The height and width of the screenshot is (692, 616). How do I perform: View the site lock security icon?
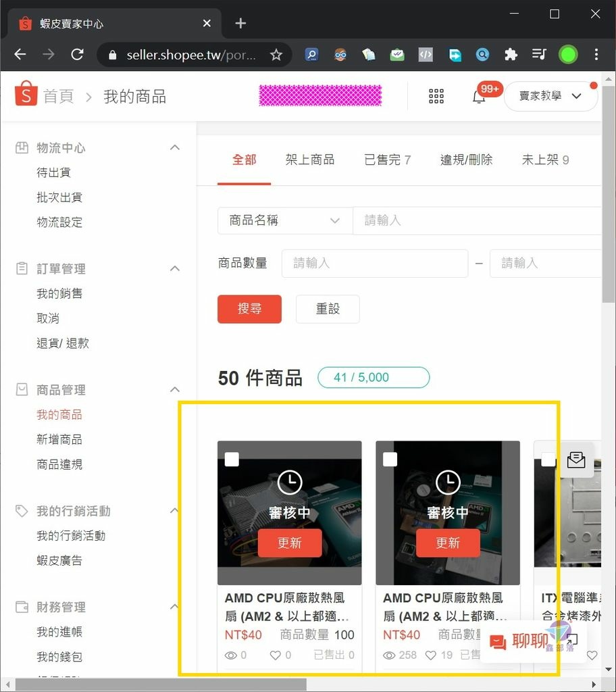113,55
